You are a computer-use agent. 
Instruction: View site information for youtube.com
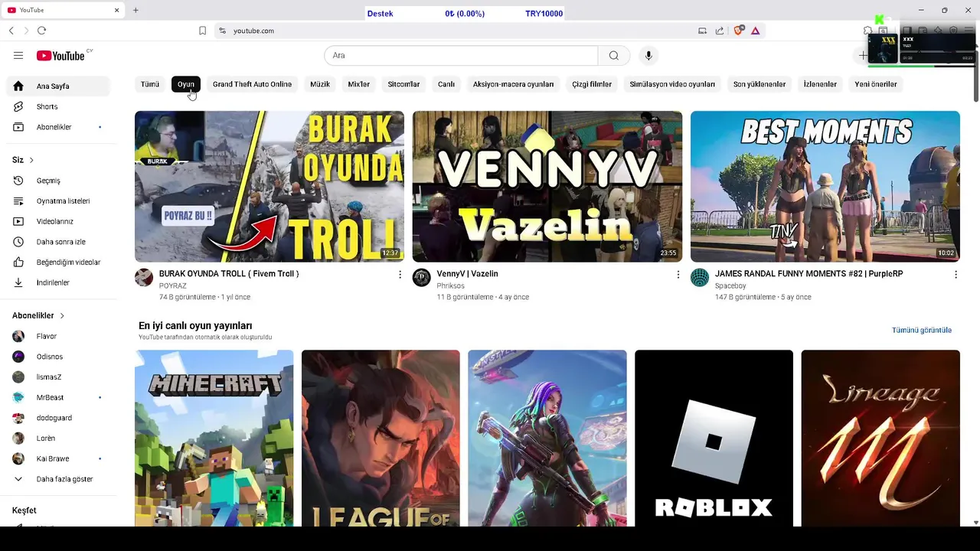222,31
